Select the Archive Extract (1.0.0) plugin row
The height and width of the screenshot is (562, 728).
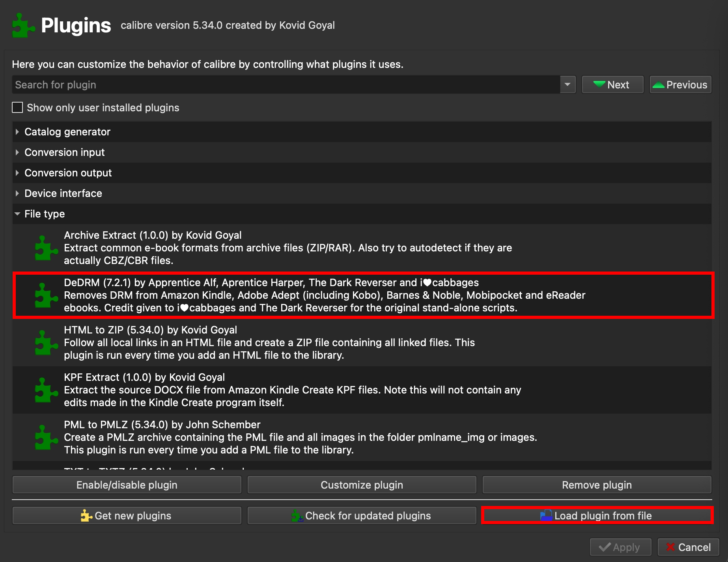(362, 248)
